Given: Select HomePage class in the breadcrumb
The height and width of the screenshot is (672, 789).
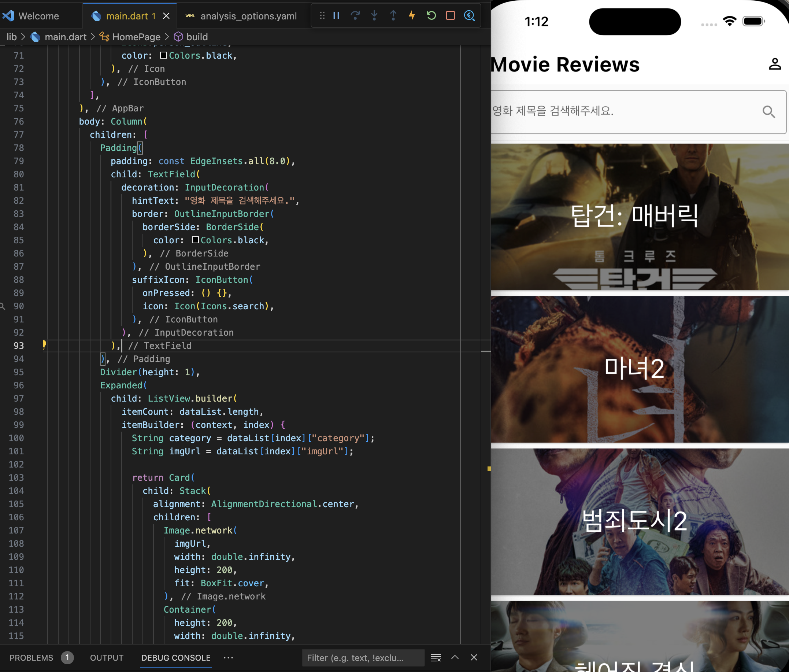Looking at the screenshot, I should [x=136, y=37].
